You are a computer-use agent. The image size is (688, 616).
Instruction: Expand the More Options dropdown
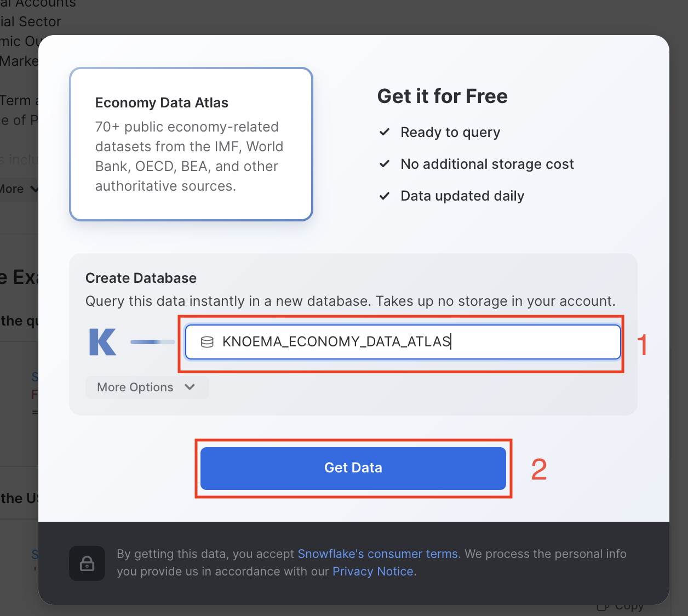pyautogui.click(x=147, y=387)
